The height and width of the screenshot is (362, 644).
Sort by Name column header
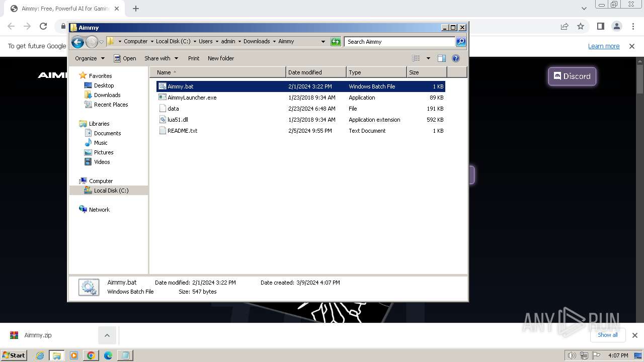pyautogui.click(x=217, y=72)
